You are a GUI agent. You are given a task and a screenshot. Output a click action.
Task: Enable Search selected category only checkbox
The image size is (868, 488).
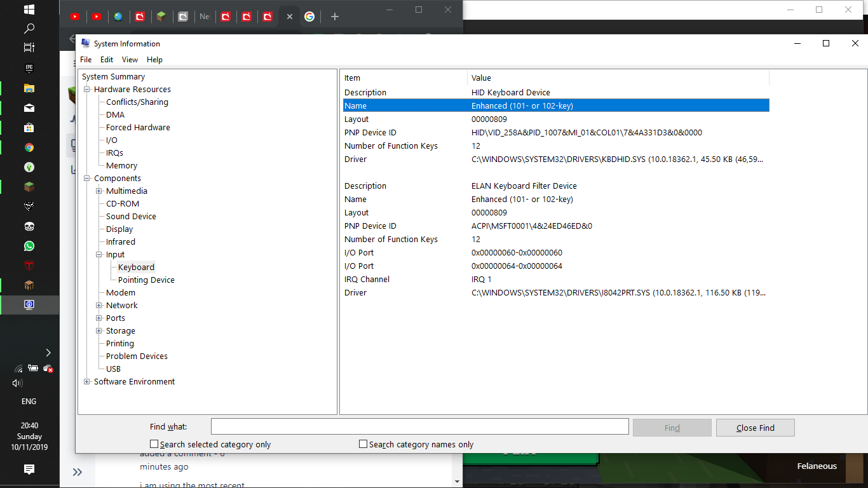tap(154, 444)
